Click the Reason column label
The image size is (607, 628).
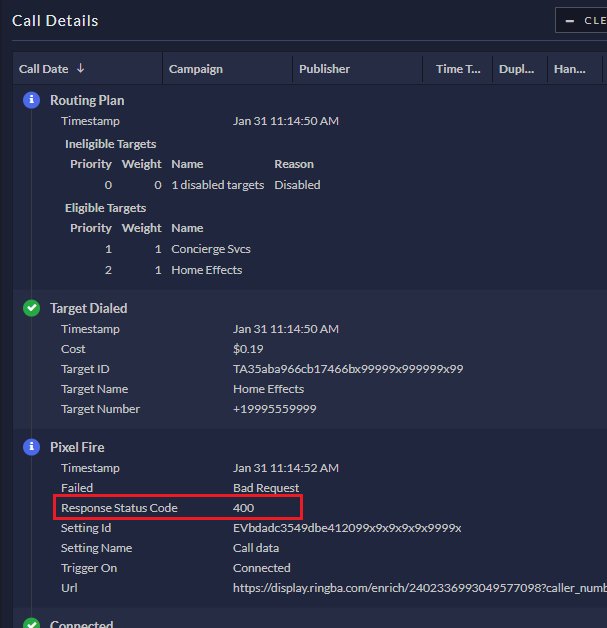coord(294,164)
